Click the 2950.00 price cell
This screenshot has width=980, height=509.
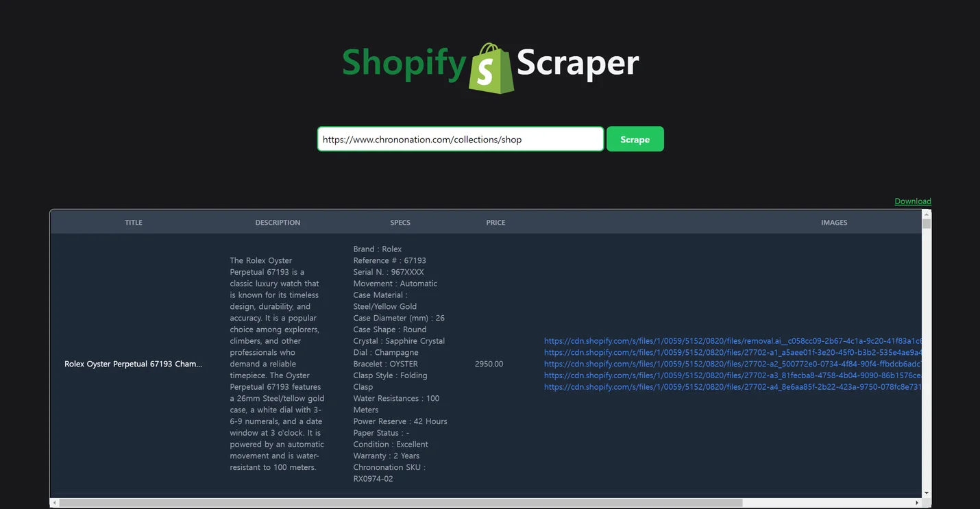pyautogui.click(x=489, y=364)
